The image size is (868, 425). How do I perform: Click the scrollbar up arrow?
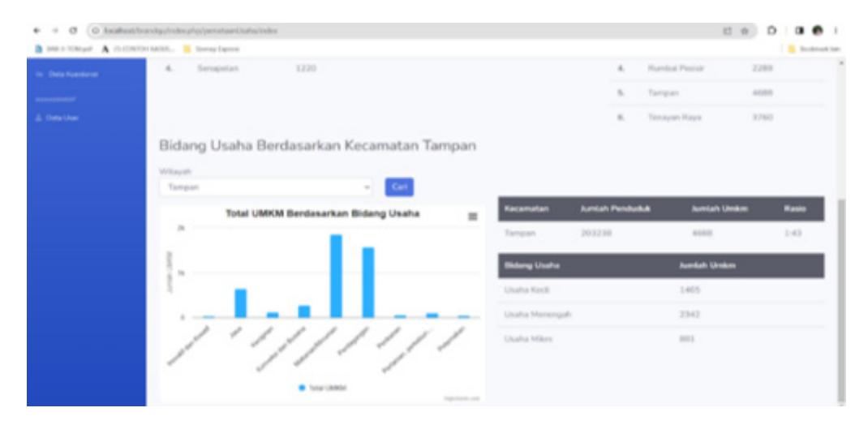(x=842, y=62)
